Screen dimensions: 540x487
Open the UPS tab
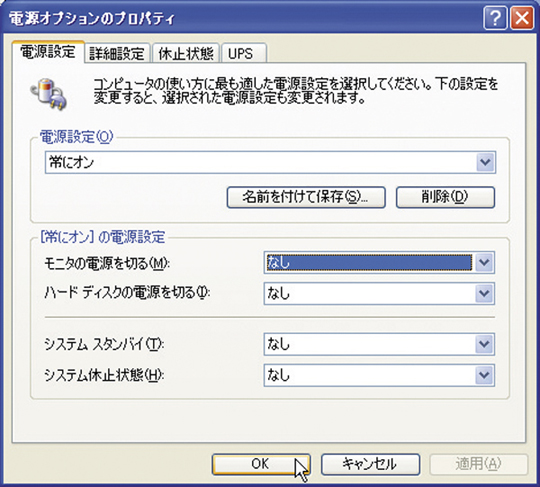244,53
